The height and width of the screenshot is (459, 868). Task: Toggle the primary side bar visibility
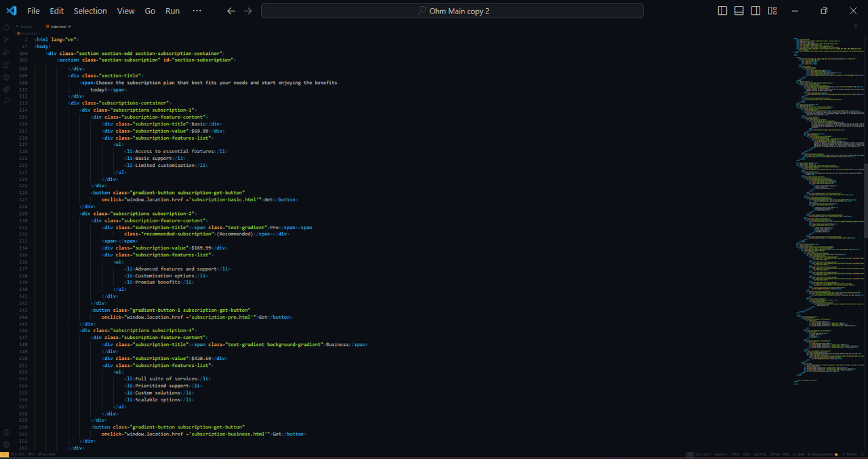(722, 11)
